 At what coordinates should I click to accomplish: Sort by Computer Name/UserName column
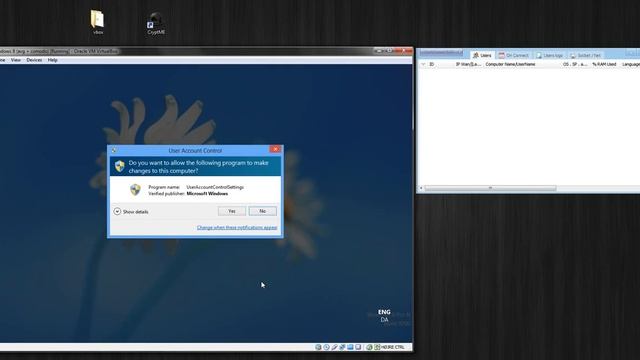[x=510, y=64]
